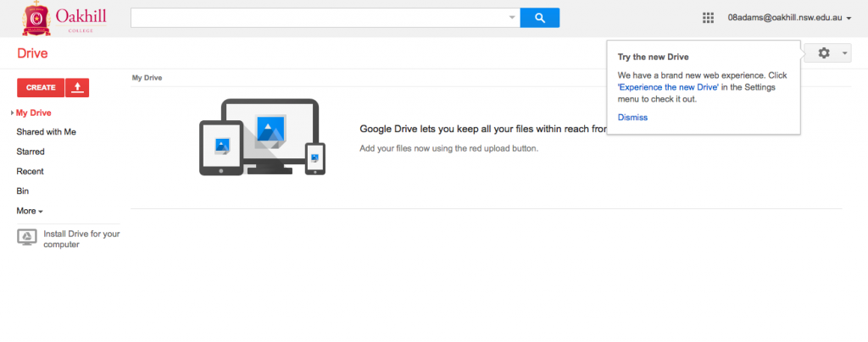
Task: Dismiss the Try the new Drive popup
Action: coord(632,117)
